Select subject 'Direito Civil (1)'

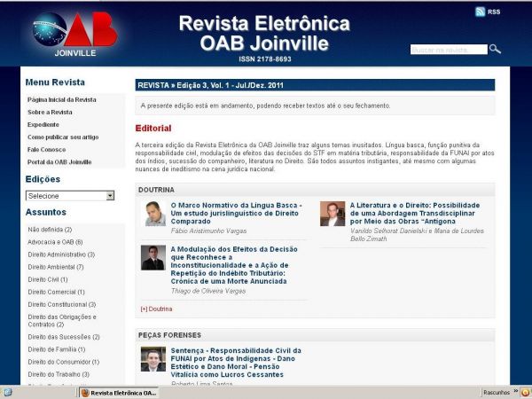[48, 279]
